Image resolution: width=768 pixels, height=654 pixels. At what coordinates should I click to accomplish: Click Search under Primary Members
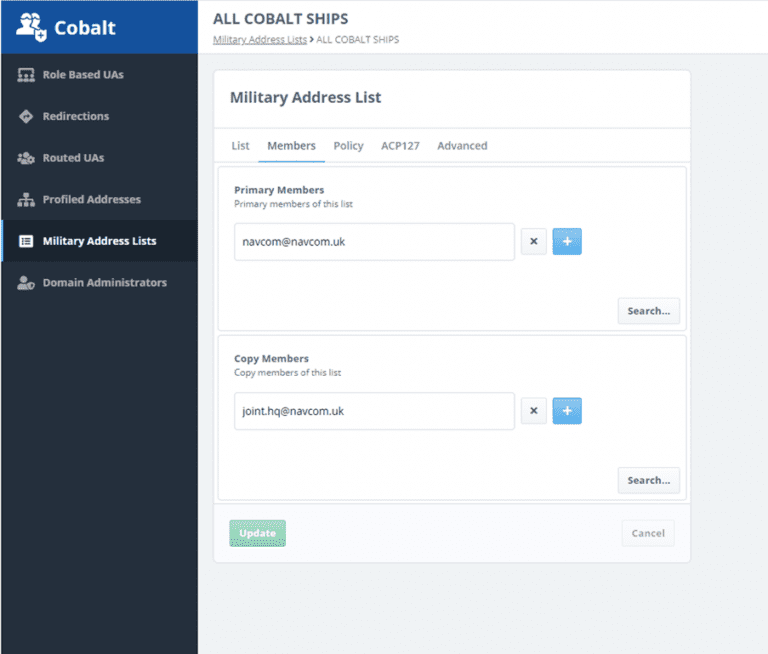click(x=649, y=311)
